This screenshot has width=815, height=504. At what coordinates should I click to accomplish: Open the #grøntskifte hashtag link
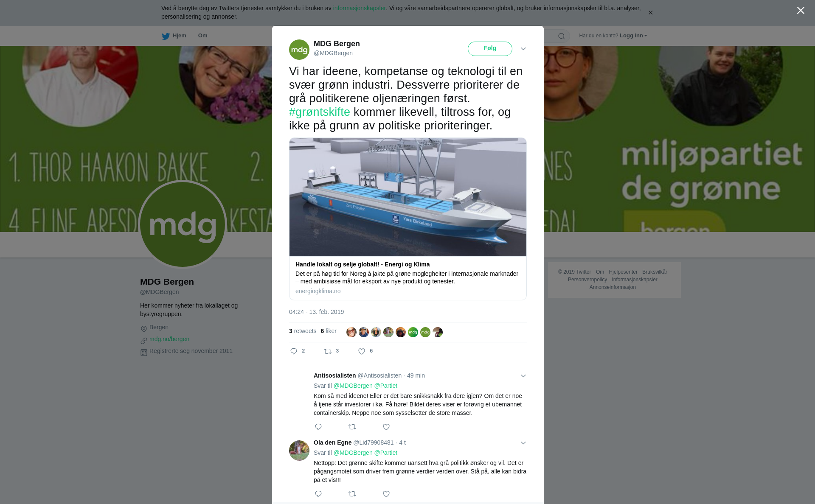(x=320, y=112)
